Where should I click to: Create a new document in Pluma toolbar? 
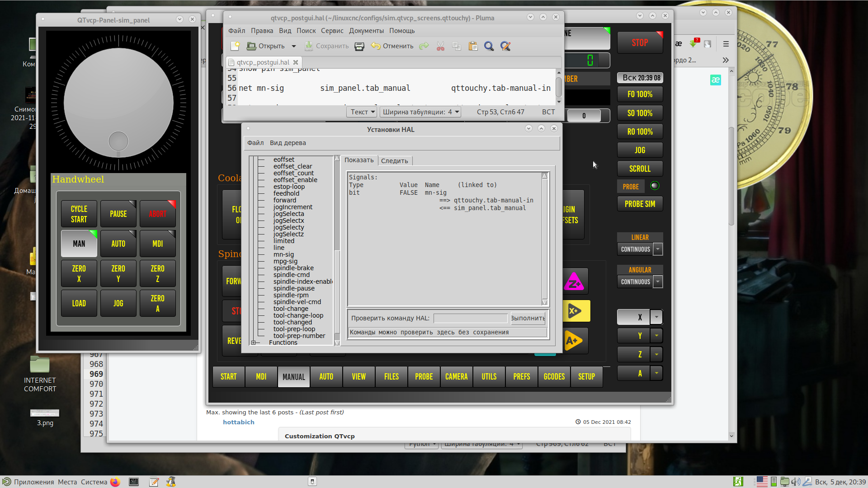pos(235,46)
